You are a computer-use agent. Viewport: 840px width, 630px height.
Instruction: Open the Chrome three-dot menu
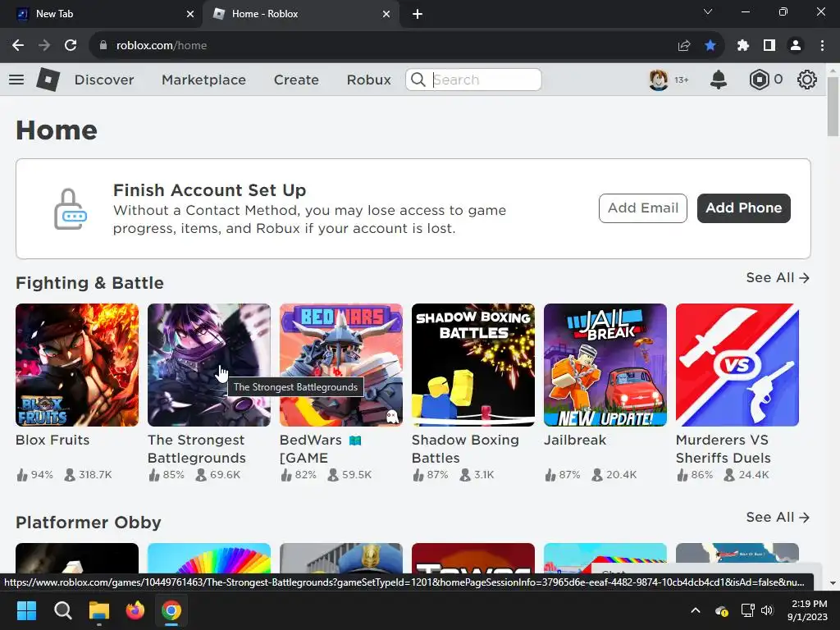coord(822,46)
